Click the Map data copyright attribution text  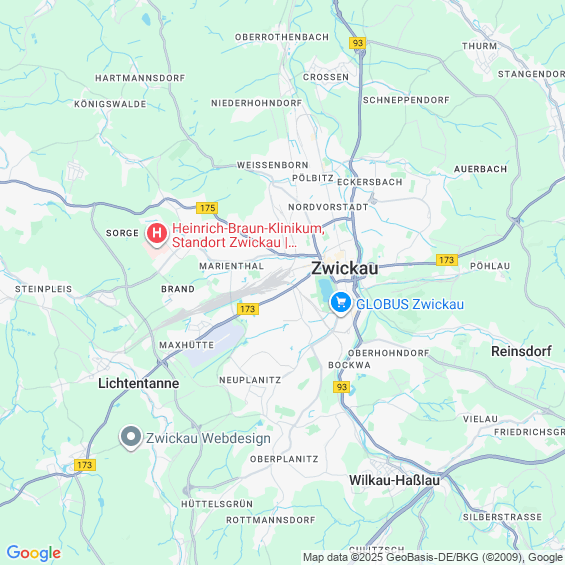[433, 557]
